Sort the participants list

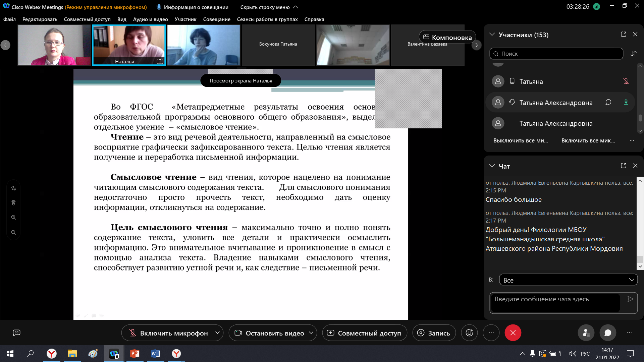click(633, 54)
